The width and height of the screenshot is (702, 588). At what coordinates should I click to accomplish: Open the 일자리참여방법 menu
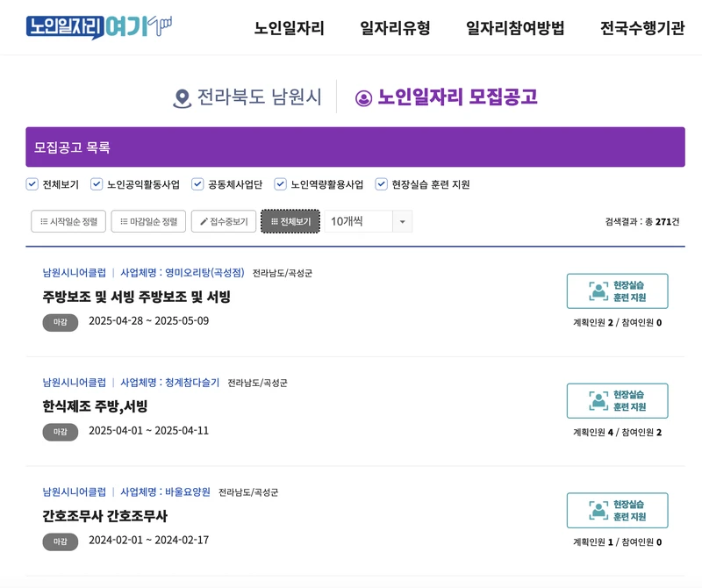pos(515,28)
